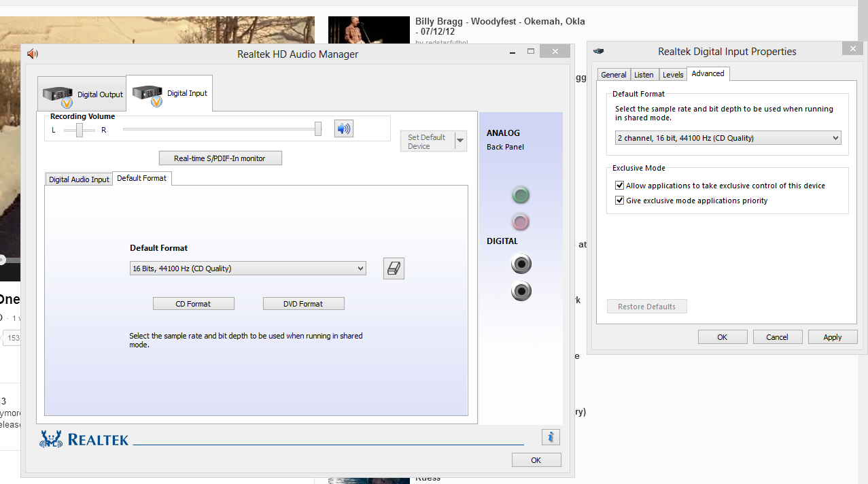Close the Realtek Digital Input Properties window

tap(852, 49)
